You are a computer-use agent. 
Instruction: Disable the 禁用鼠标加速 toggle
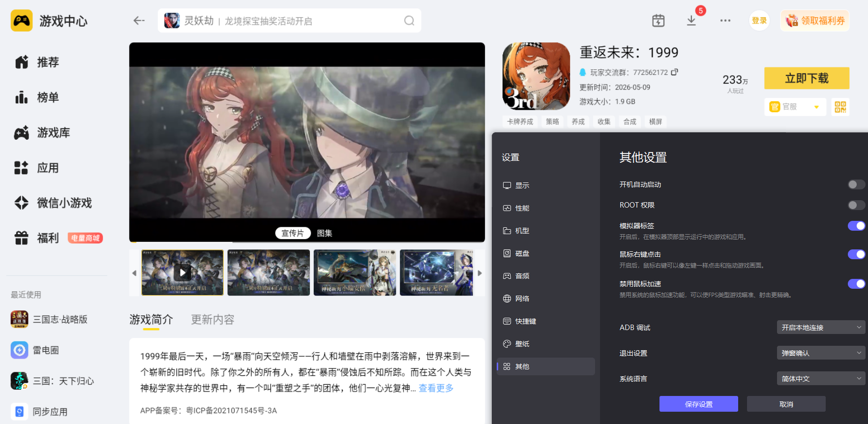(x=856, y=284)
